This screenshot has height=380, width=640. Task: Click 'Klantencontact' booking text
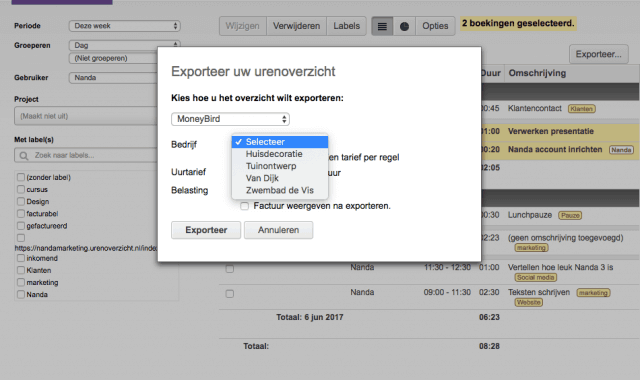point(535,109)
